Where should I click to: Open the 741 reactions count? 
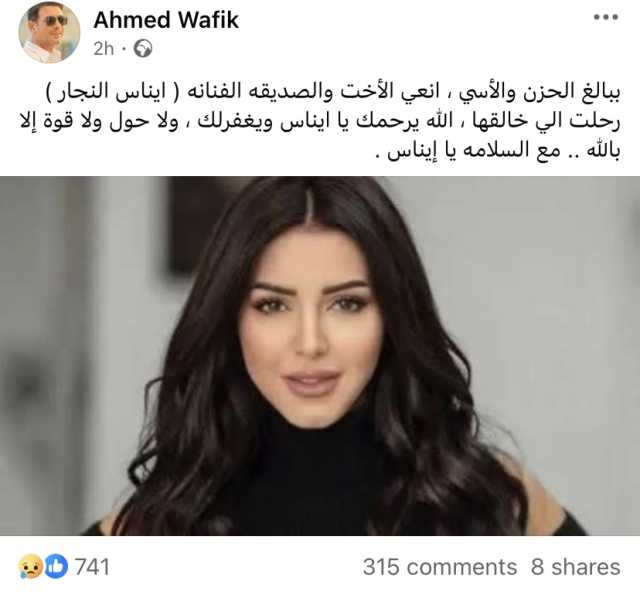[92, 567]
